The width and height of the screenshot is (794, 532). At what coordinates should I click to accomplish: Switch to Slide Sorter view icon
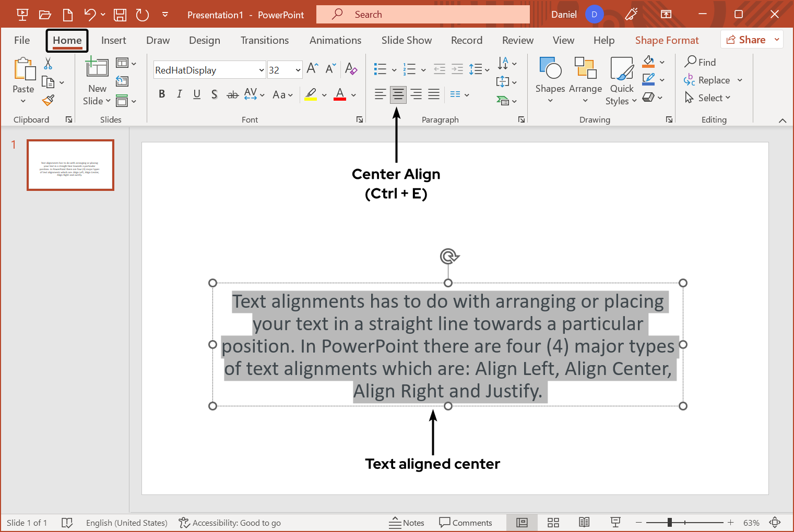click(553, 522)
